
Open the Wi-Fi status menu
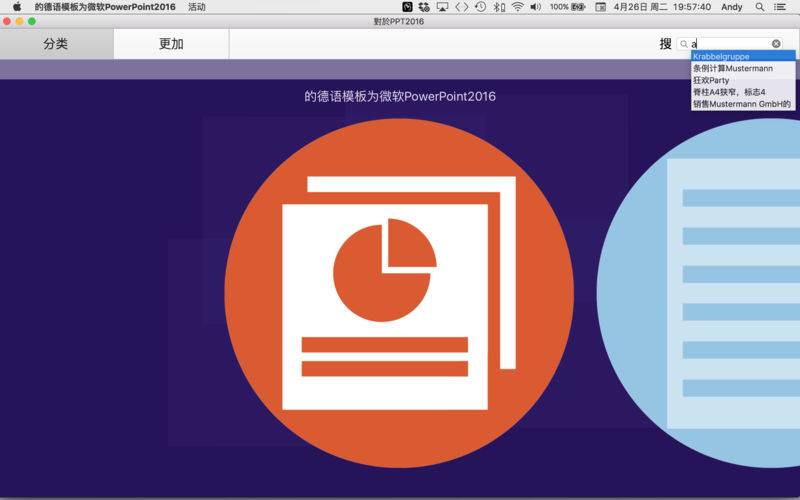tap(517, 7)
